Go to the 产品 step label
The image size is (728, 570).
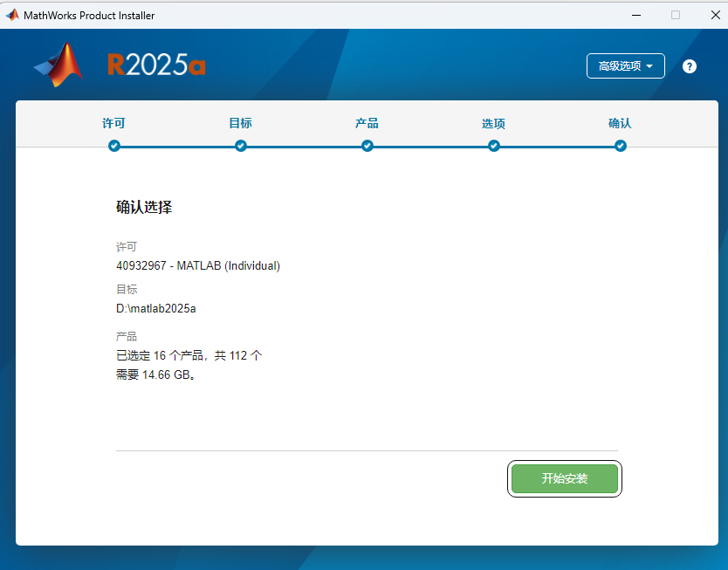coord(367,123)
